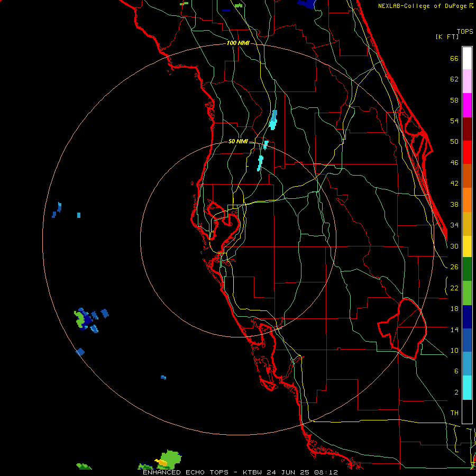Select the dark maroon color bar segment

pyautogui.click(x=467, y=129)
